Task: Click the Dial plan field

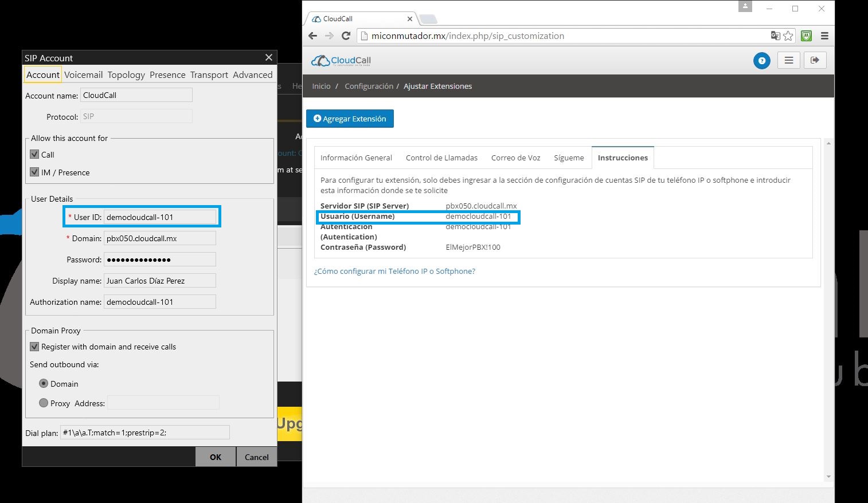Action: pyautogui.click(x=145, y=433)
